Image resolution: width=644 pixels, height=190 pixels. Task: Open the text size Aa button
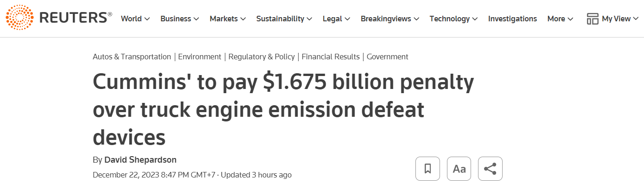(459, 169)
